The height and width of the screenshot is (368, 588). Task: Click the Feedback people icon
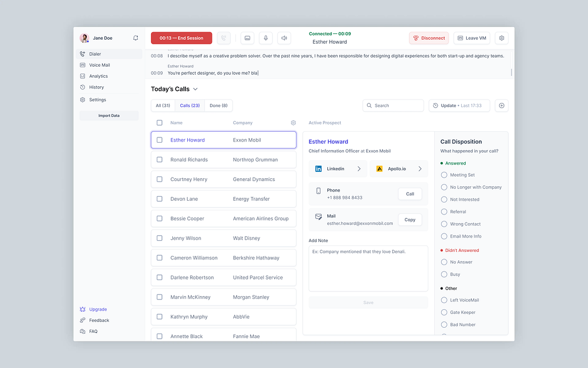(x=83, y=320)
